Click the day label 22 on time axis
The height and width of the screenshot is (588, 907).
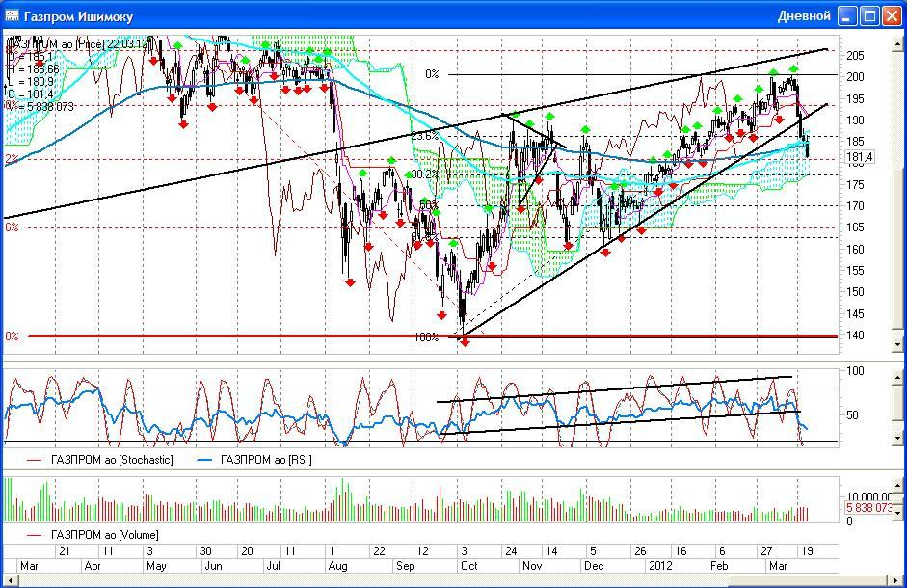[x=379, y=551]
